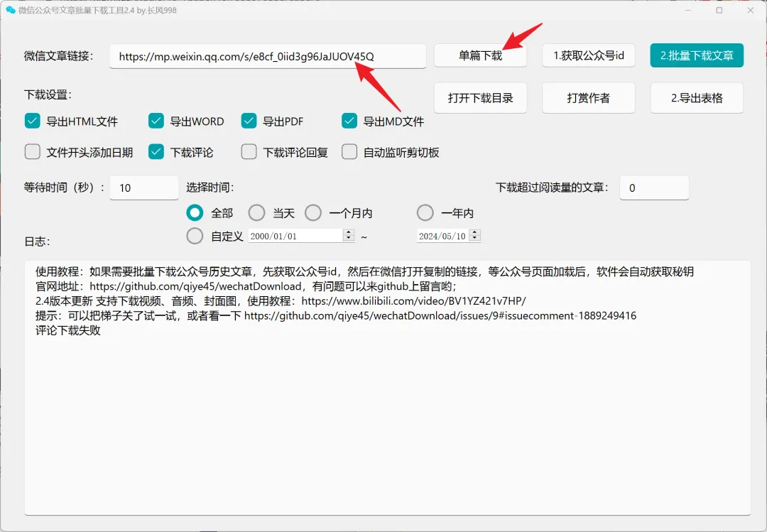This screenshot has width=767, height=532.
Task: Start 2.批量下载文章 batch download
Action: tap(697, 55)
